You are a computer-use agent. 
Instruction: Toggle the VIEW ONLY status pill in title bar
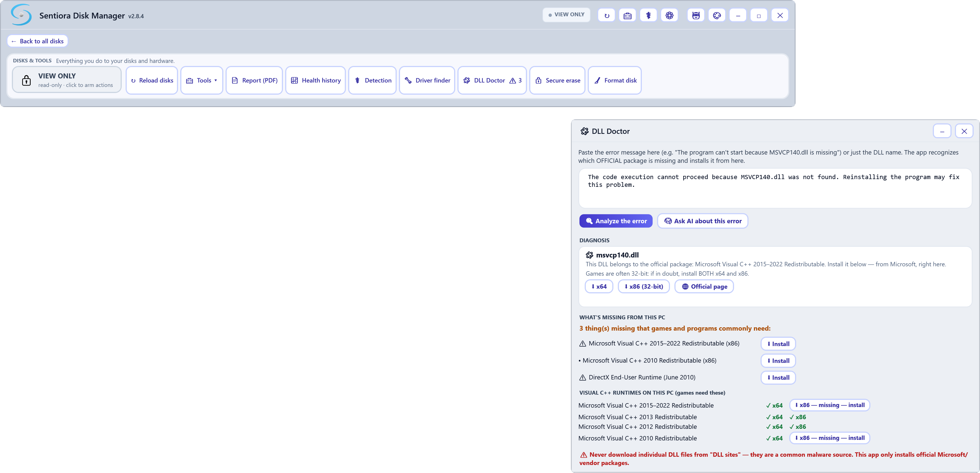566,15
